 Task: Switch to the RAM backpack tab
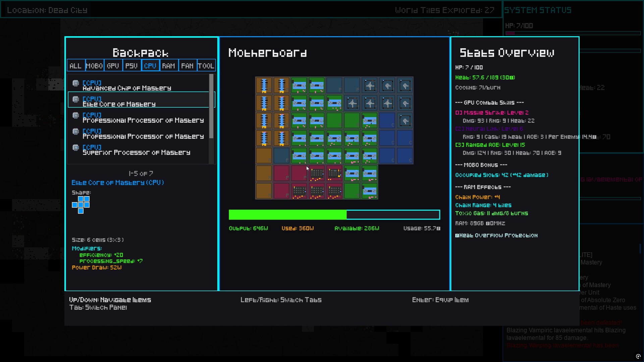coord(169,65)
